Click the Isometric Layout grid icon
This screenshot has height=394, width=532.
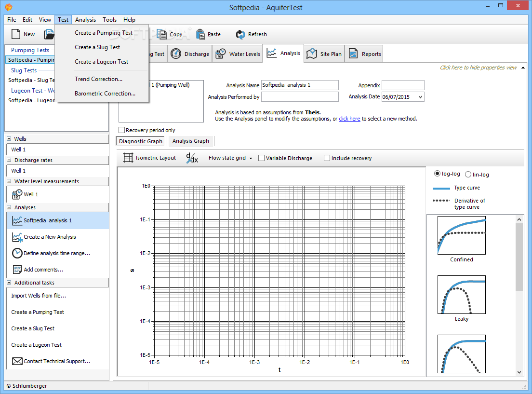[128, 158]
